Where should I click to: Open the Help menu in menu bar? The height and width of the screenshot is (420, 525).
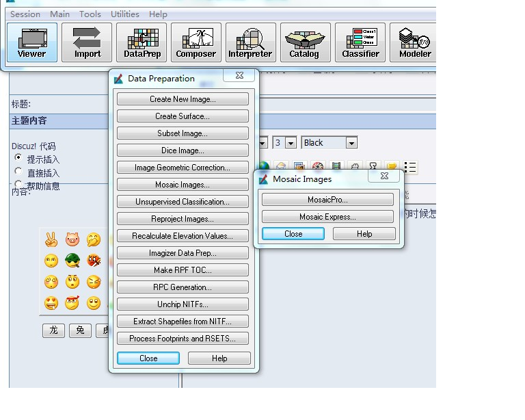[x=158, y=14]
